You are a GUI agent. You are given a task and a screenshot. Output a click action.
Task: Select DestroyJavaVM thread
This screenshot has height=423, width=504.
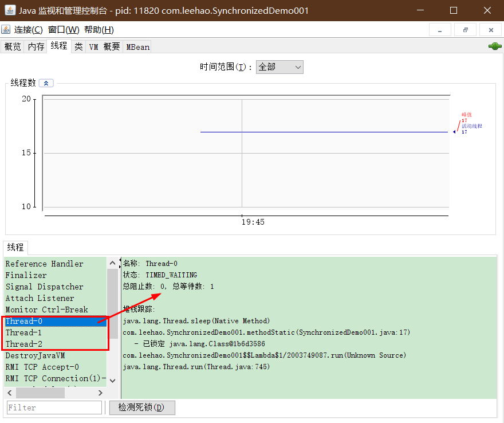(56, 355)
